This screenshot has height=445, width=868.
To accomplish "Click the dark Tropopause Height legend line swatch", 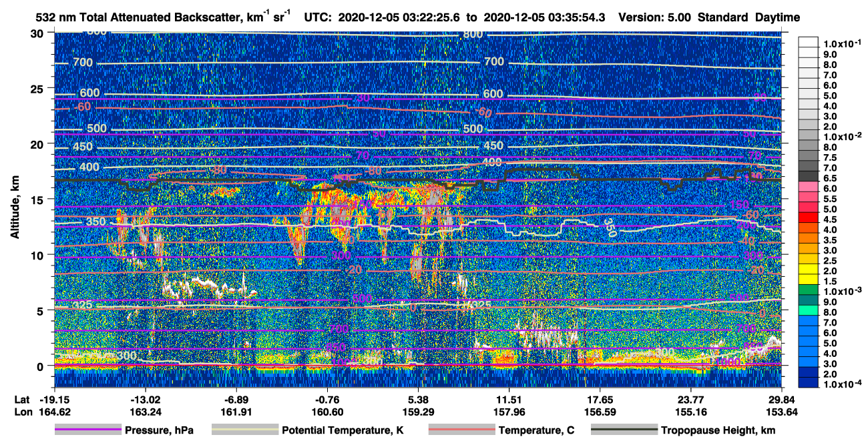I will (623, 430).
